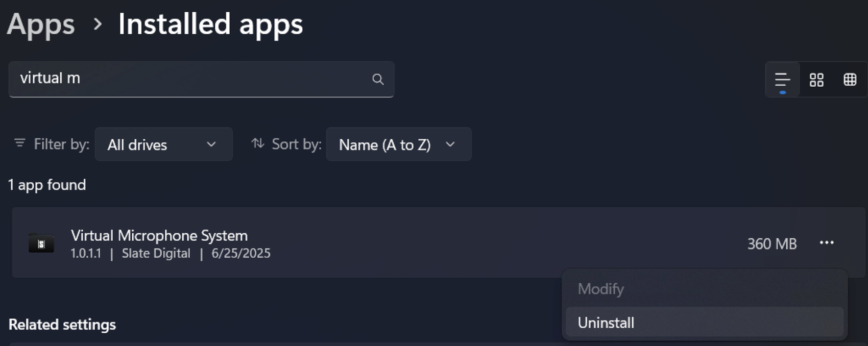Click the 6/25/2025 install date
This screenshot has height=346, width=868.
241,253
